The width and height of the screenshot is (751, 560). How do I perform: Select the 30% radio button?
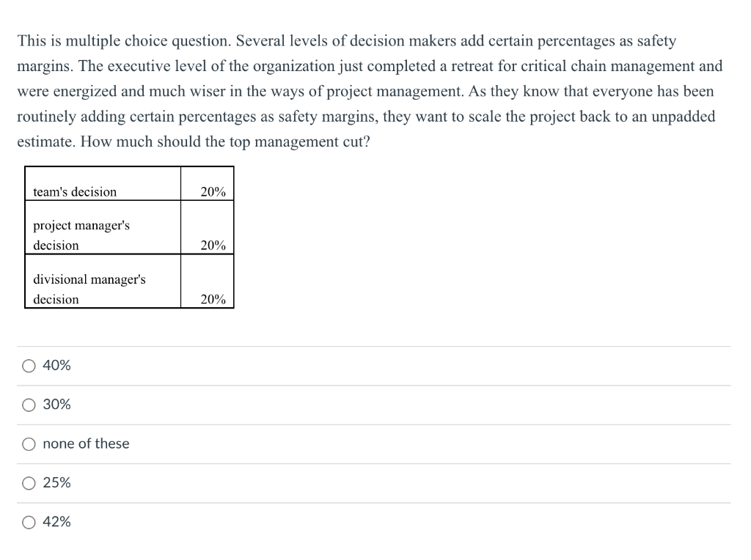pos(29,405)
